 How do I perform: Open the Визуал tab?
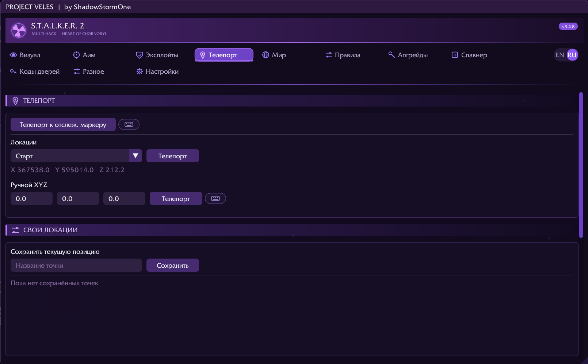(25, 55)
